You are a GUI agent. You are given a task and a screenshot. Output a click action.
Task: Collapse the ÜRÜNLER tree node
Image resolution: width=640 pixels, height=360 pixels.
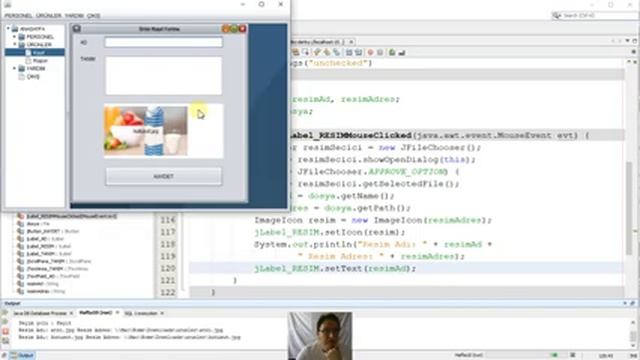tap(15, 44)
